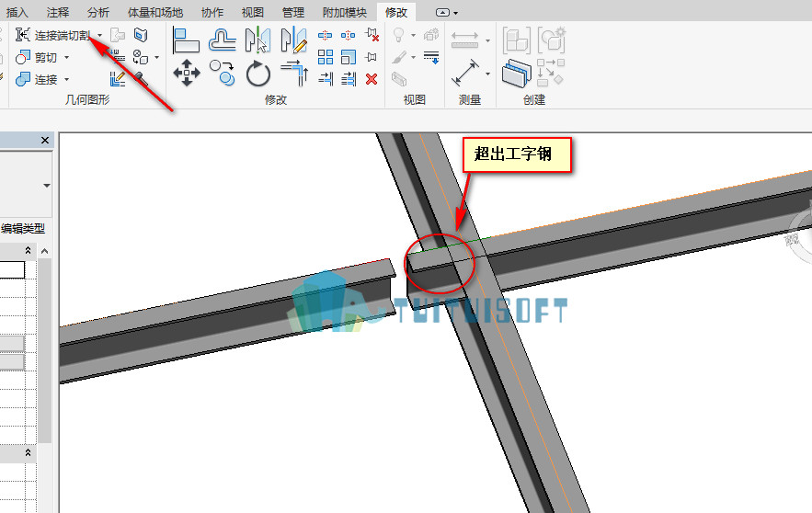The height and width of the screenshot is (513, 812).
Task: Select the Offset tool
Action: click(223, 40)
